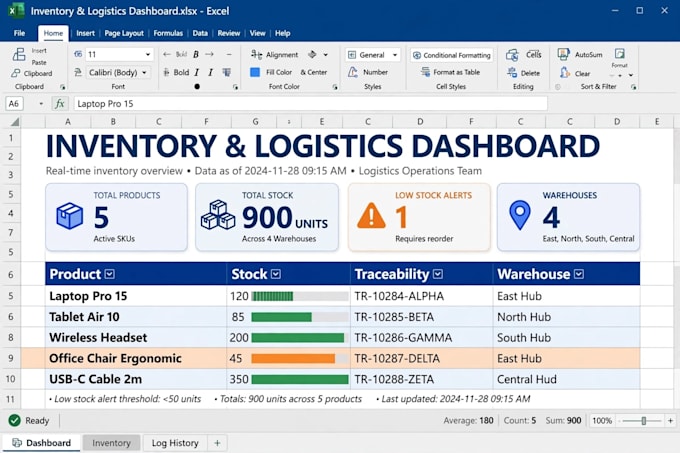The image size is (680, 453).
Task: Click the Select All corner triangle
Action: click(x=15, y=122)
